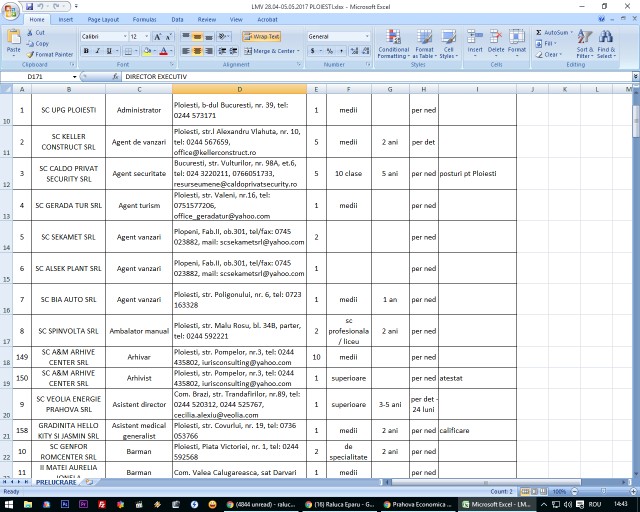
Task: Select cell containing SC UPG PLOIESTI
Action: (x=69, y=110)
